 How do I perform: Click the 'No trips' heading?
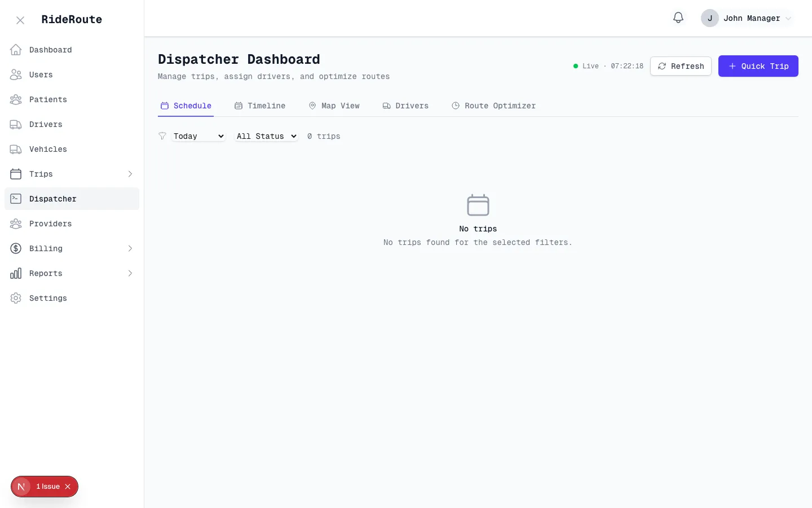478,229
